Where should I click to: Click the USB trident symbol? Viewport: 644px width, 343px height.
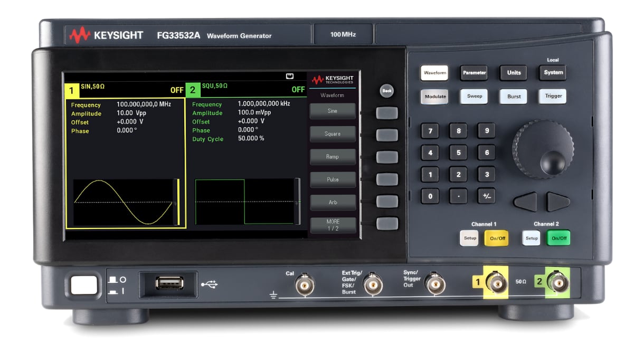[x=210, y=284]
